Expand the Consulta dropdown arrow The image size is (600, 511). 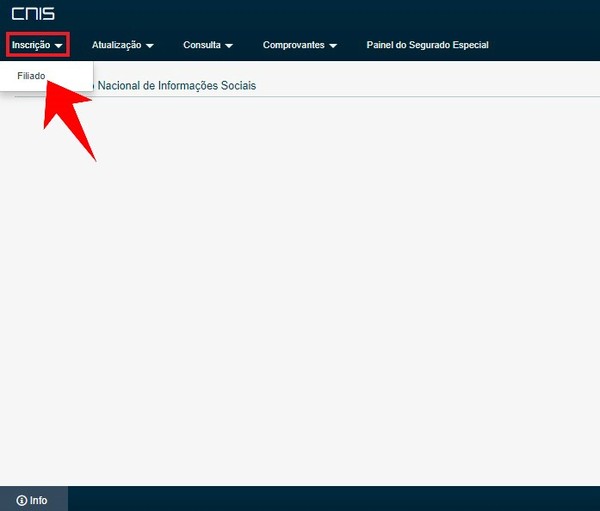pyautogui.click(x=229, y=46)
